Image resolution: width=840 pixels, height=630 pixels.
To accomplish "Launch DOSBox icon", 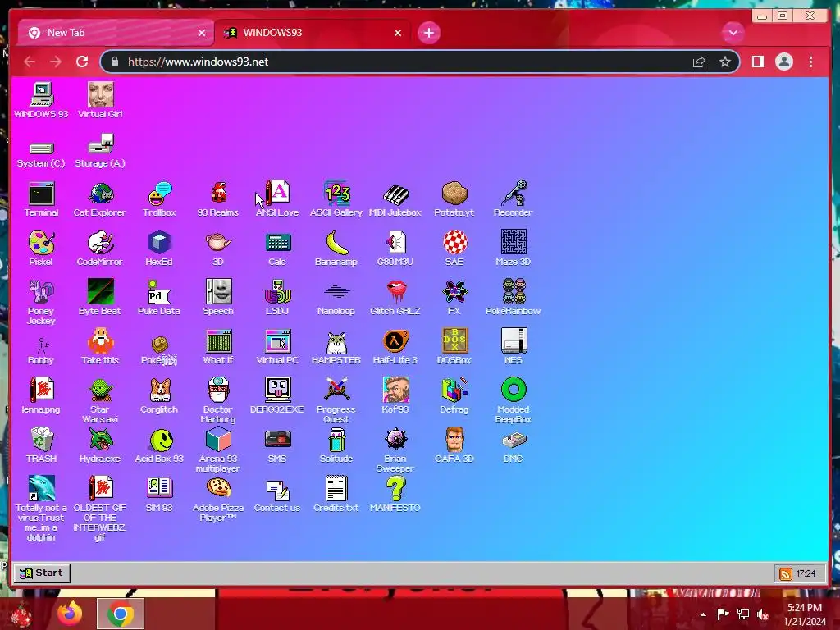I will pyautogui.click(x=454, y=347).
